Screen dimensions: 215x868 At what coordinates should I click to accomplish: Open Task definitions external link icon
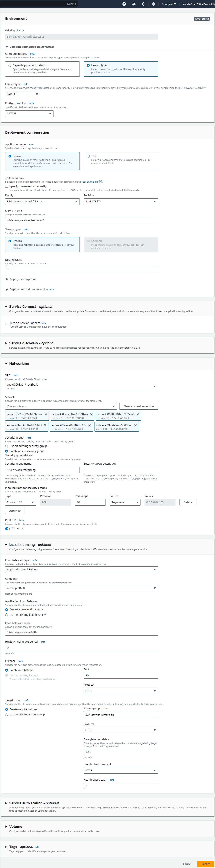[x=100, y=182]
